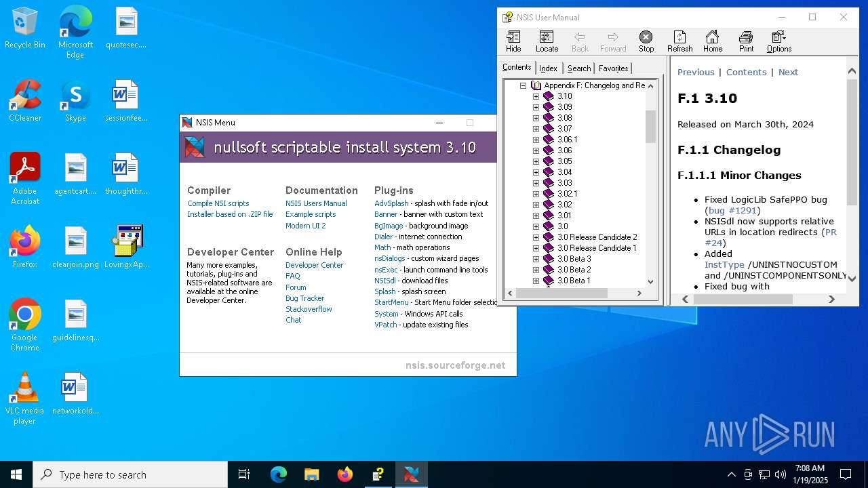Click Compile NSI scripts link
Viewport: 868px width, 488px height.
tap(218, 203)
